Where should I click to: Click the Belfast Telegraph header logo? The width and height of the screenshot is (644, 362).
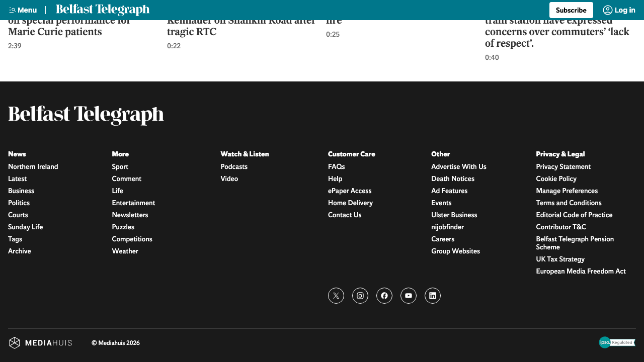tap(103, 10)
